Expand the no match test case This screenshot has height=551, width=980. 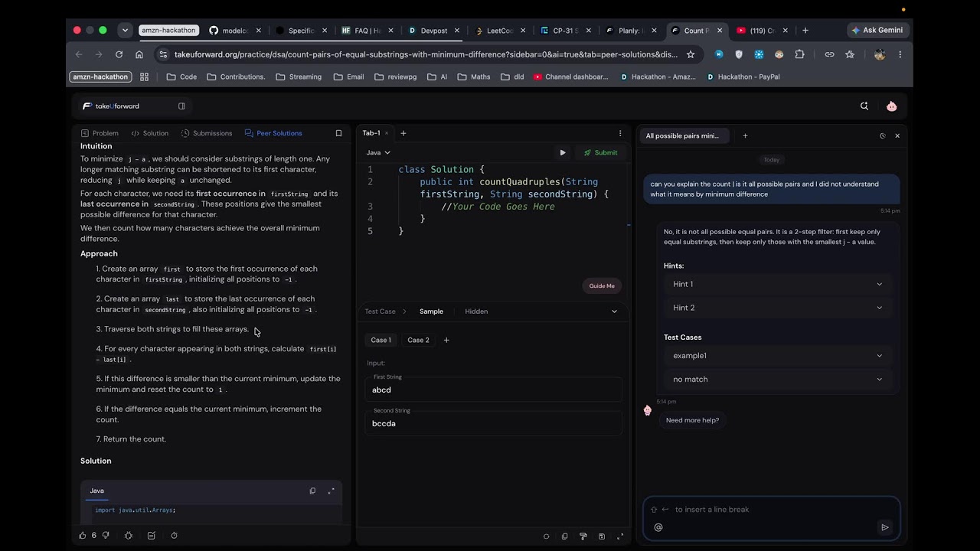[x=778, y=379]
